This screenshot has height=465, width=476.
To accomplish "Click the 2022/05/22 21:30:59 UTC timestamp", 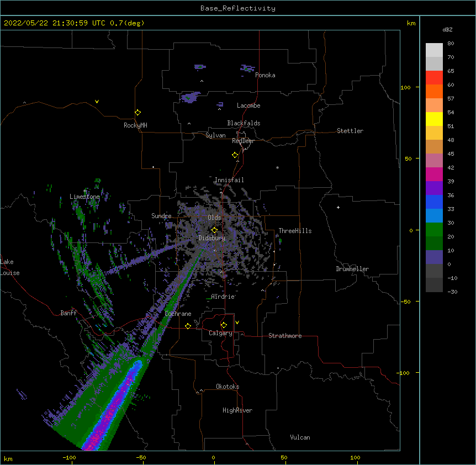I will (x=55, y=23).
